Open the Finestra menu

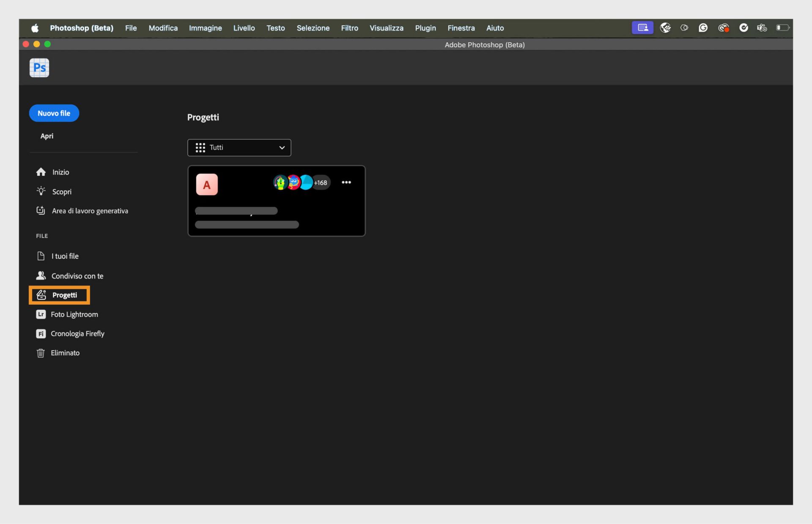point(461,28)
